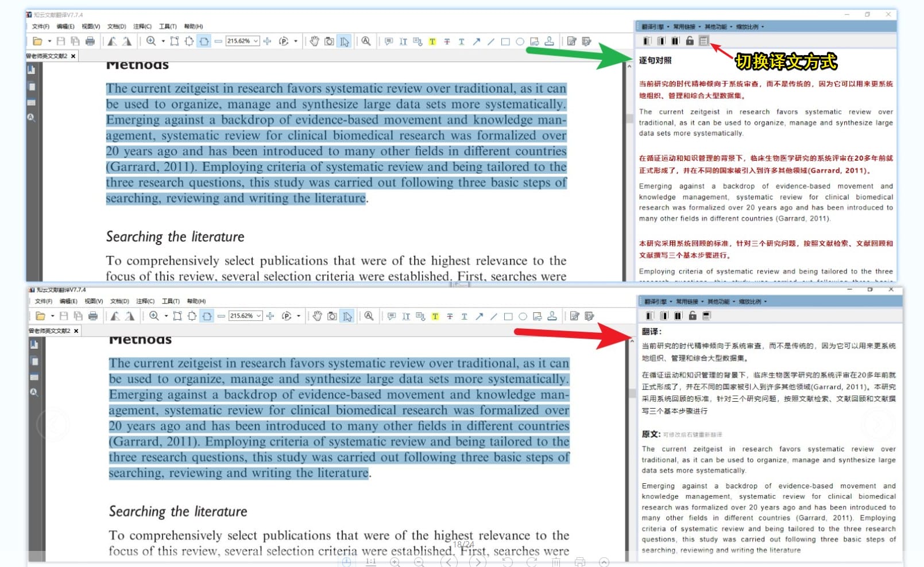924x567 pixels.
Task: Select the yellow highlight tool in bottom window
Action: point(435,316)
